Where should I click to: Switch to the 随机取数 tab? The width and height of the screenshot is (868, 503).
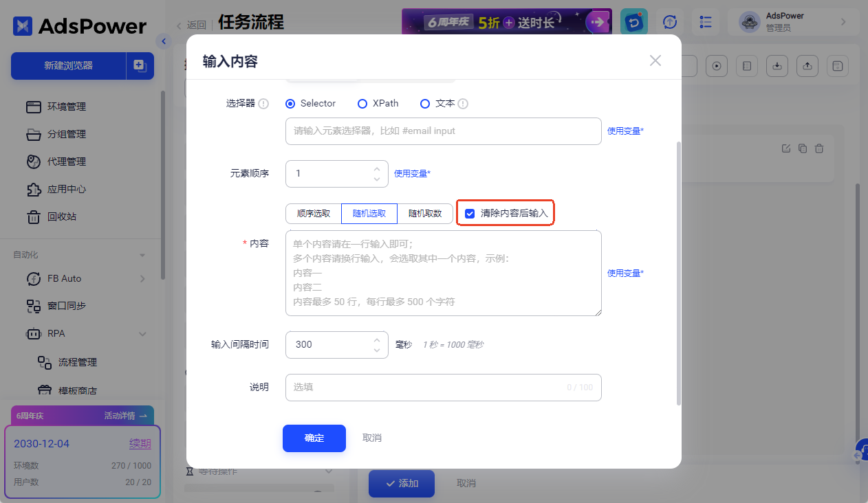tap(425, 214)
